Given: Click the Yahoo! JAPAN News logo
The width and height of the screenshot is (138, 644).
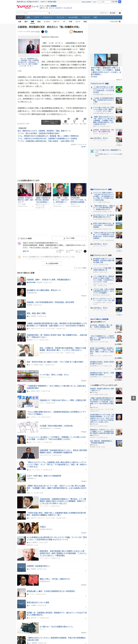Looking at the screenshot, I should coord(28,7).
